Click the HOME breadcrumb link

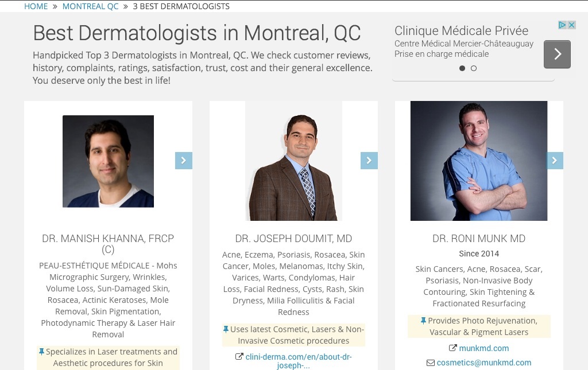(x=36, y=6)
